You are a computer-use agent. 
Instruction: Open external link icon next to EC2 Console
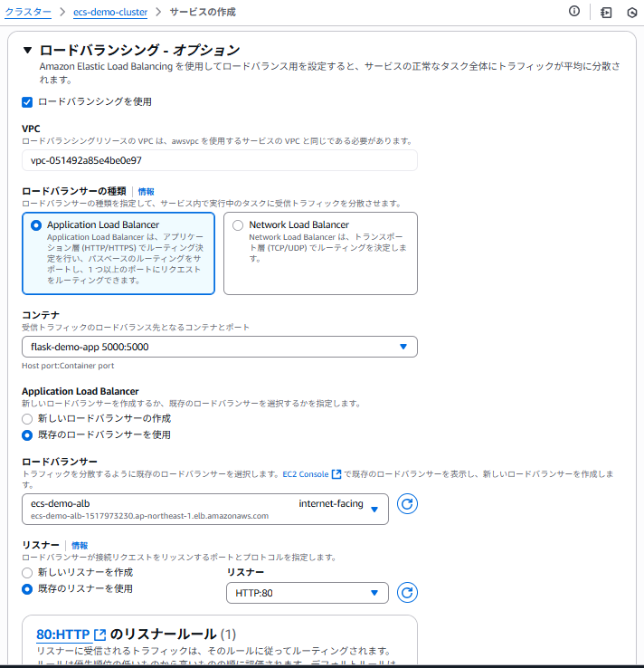point(336,474)
